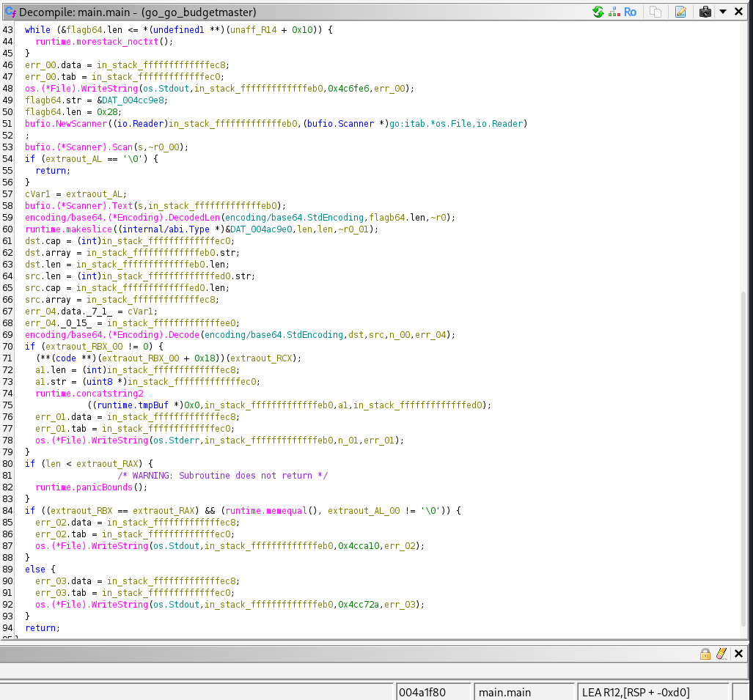Screen dimensions: 753x700
Task: Select address 0x4cca10 on line 87
Action: tap(359, 546)
